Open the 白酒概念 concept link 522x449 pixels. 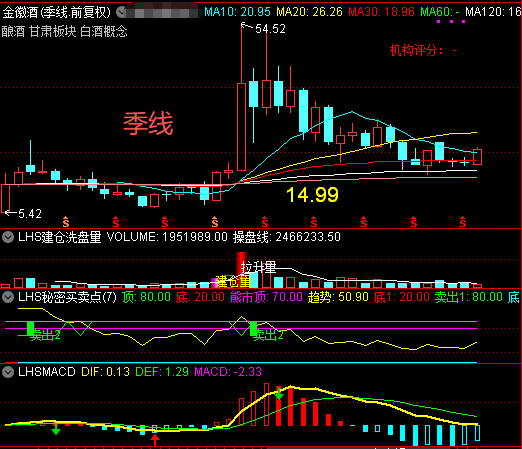[x=104, y=32]
